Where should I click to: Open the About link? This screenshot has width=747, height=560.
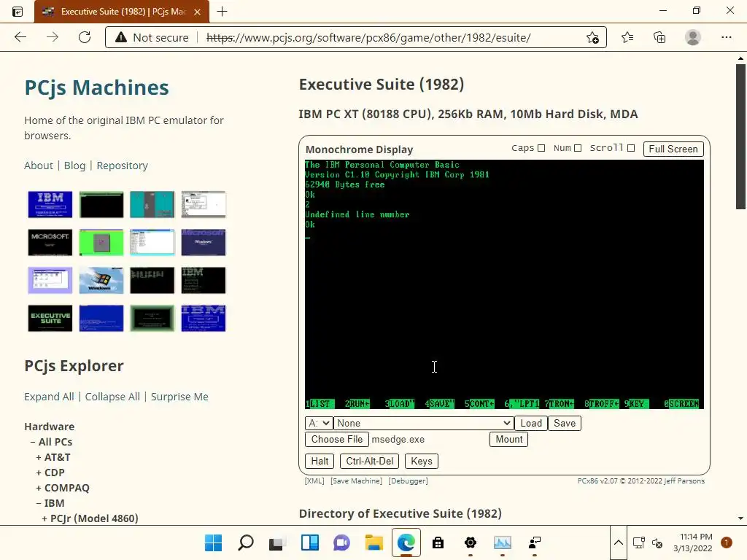[39, 166]
